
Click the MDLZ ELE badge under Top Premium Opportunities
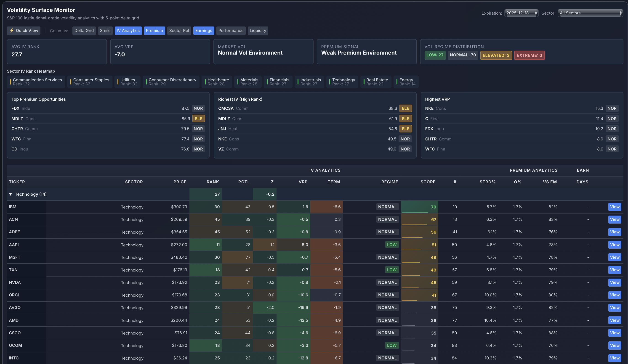point(199,119)
